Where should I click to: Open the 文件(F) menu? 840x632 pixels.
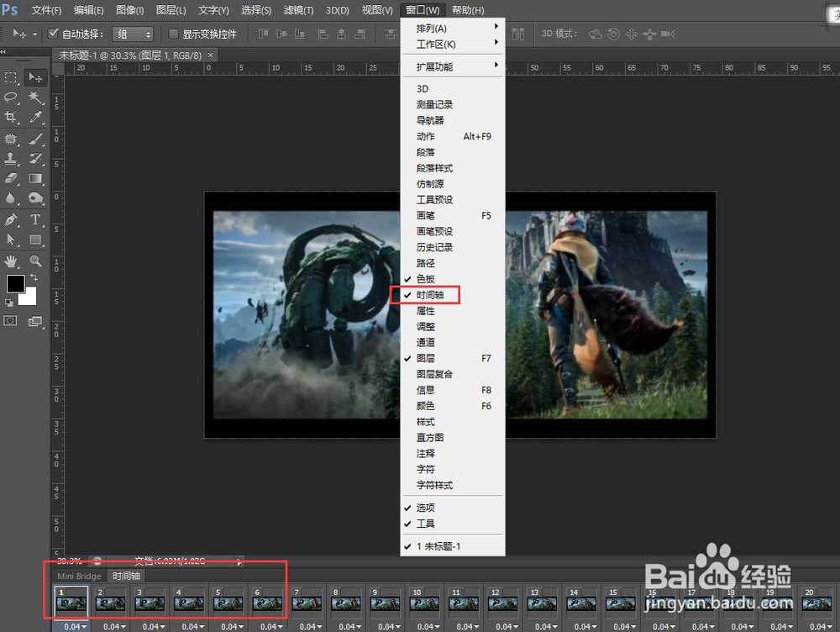tap(46, 10)
